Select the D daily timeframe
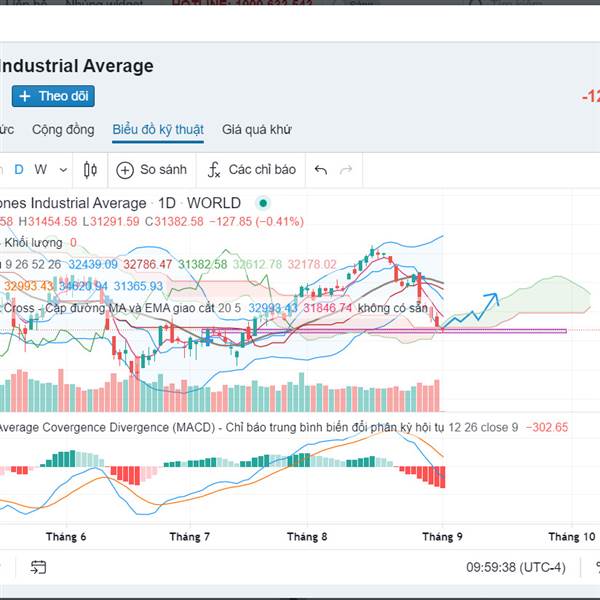 click(x=19, y=169)
